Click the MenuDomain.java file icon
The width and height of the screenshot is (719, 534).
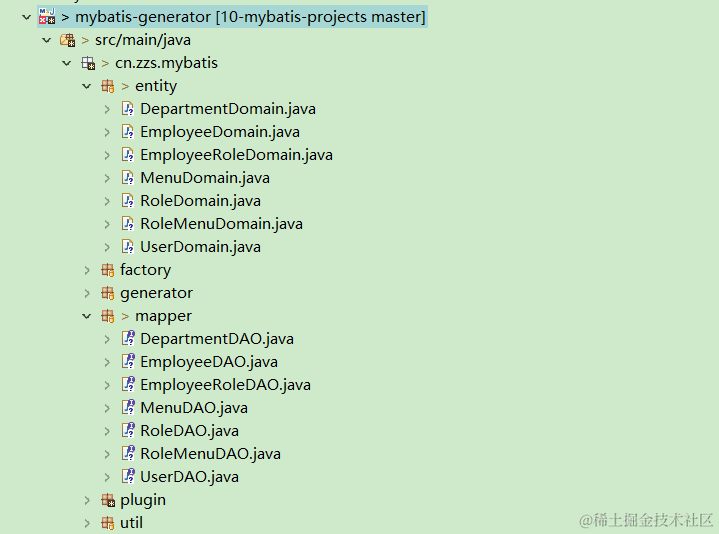pyautogui.click(x=127, y=177)
